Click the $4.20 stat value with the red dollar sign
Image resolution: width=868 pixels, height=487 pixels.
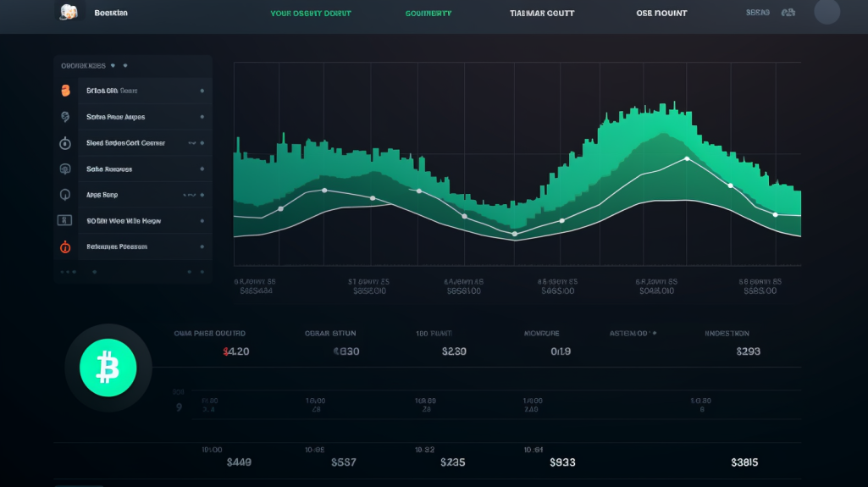(235, 351)
